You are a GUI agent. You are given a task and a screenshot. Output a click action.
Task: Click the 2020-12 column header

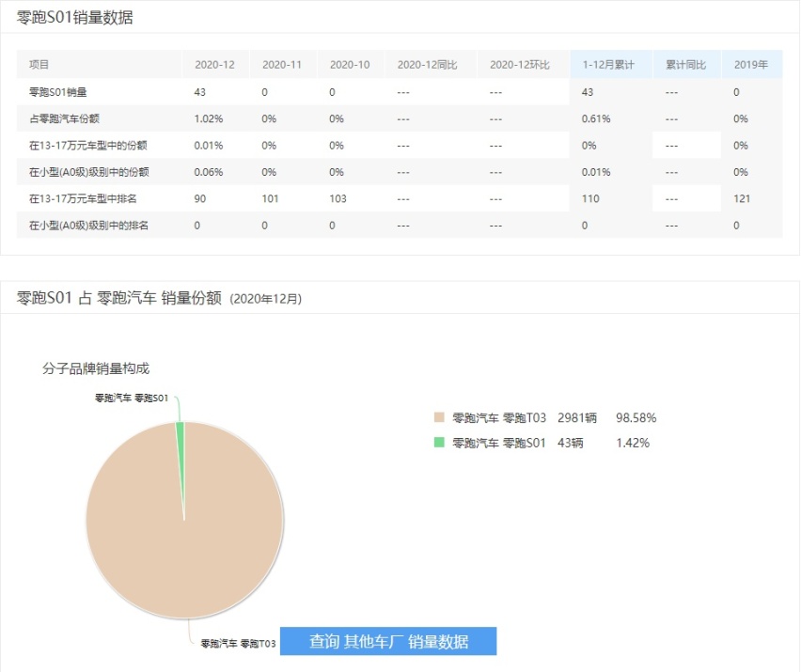pos(214,65)
